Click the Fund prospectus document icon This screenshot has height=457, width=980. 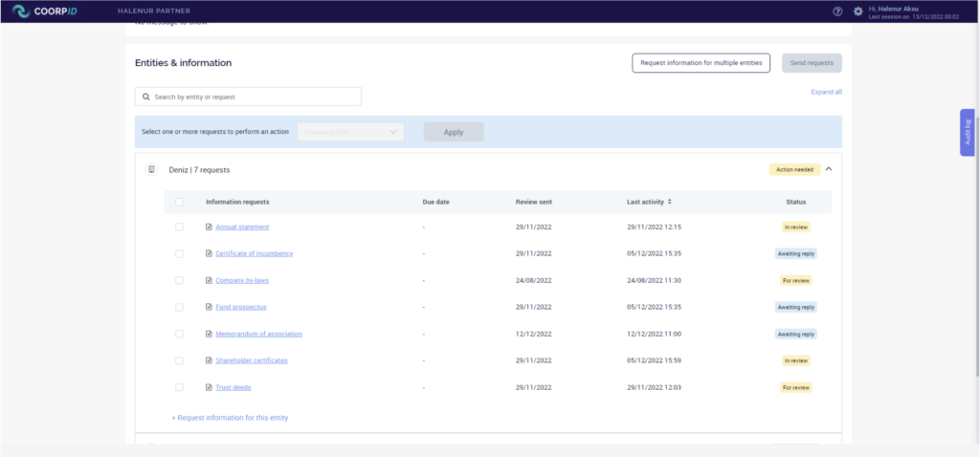[210, 307]
